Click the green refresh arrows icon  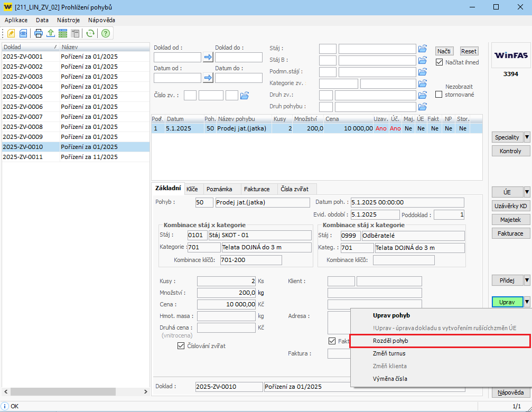[x=90, y=33]
